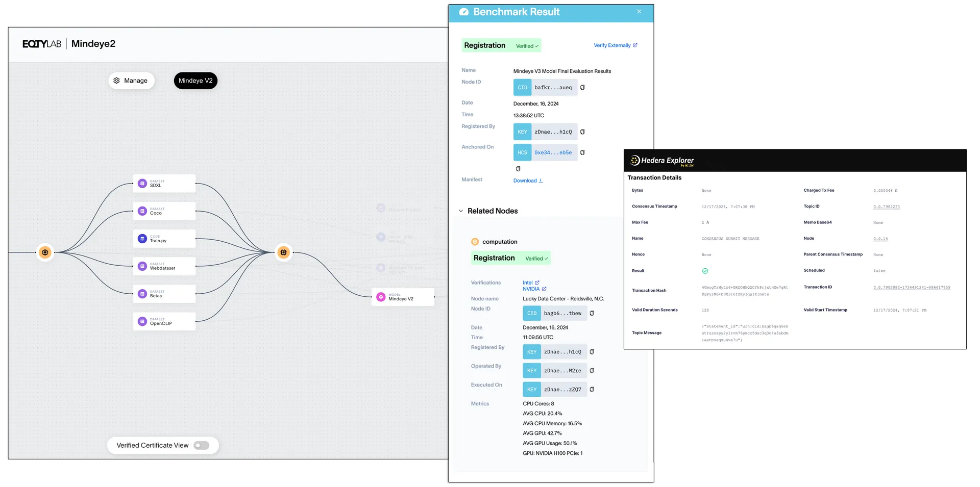Click the Benchmark Result gauge icon
This screenshot has width=980, height=487.
point(464,12)
